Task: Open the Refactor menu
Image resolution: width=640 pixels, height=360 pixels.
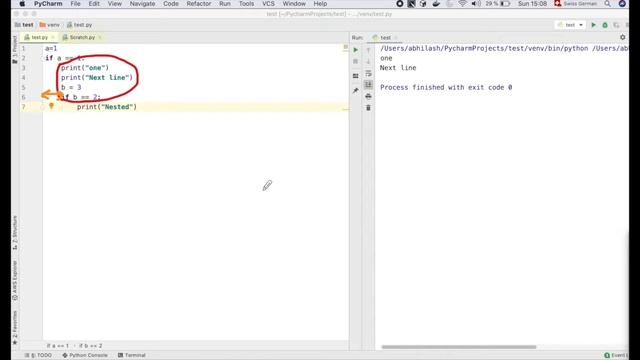Action: tap(199, 4)
